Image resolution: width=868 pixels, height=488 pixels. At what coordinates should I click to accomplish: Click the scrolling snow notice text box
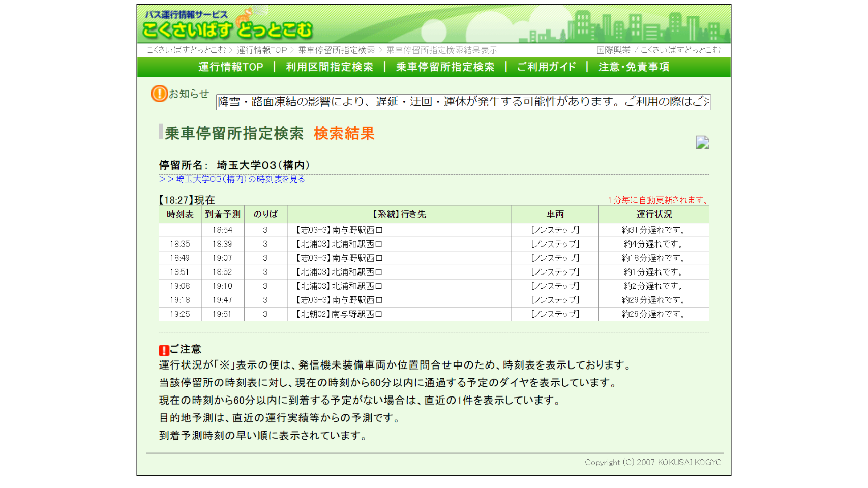point(463,102)
